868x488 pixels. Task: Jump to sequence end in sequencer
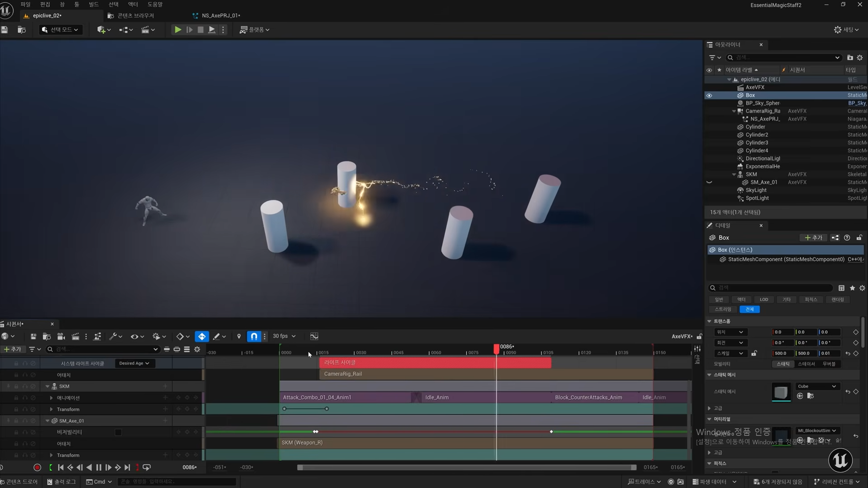pyautogui.click(x=127, y=467)
